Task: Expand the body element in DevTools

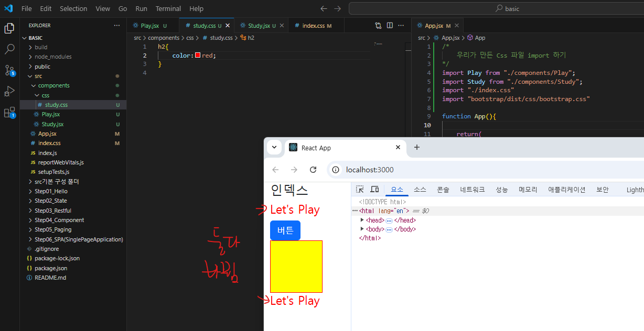Action: (362, 229)
